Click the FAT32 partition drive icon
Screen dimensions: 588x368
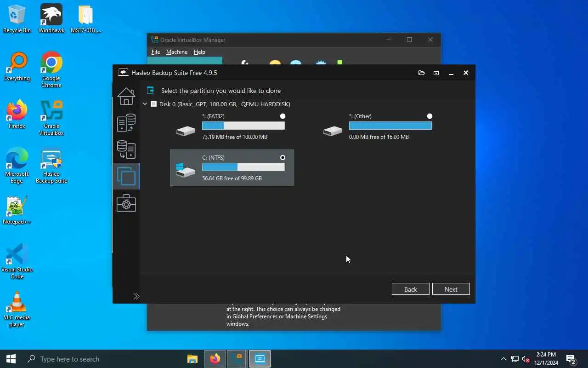coord(186,131)
